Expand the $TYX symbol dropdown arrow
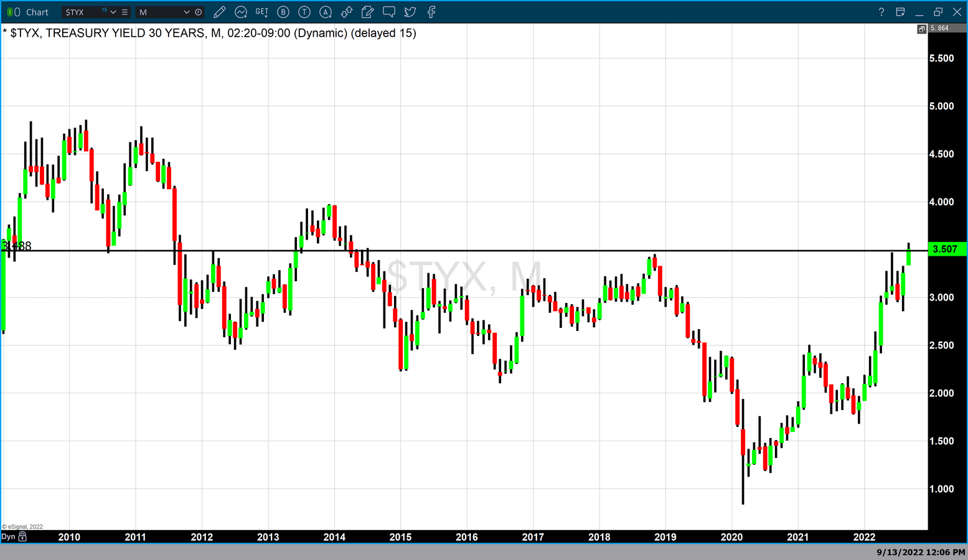The height and width of the screenshot is (560, 968). (x=113, y=12)
